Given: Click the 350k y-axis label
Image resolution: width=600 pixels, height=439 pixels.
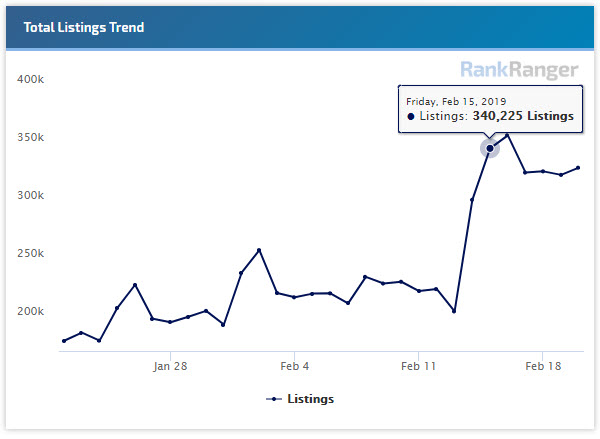Looking at the screenshot, I should point(30,137).
